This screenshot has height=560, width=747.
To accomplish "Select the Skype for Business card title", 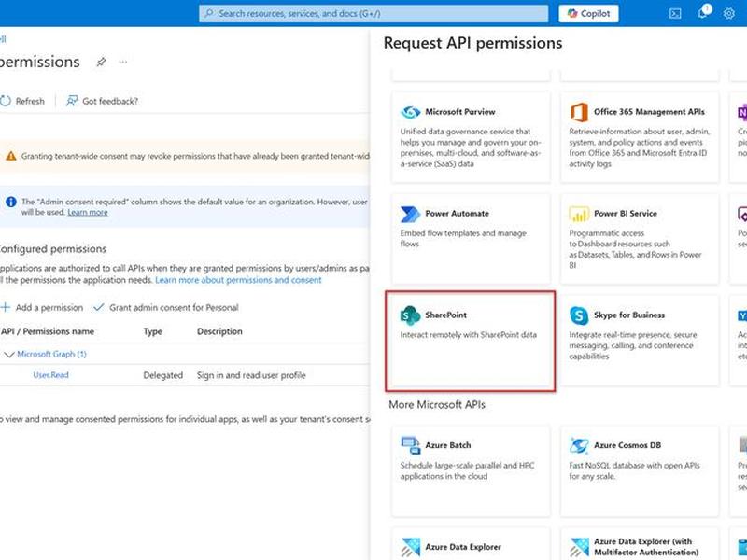I will (629, 315).
